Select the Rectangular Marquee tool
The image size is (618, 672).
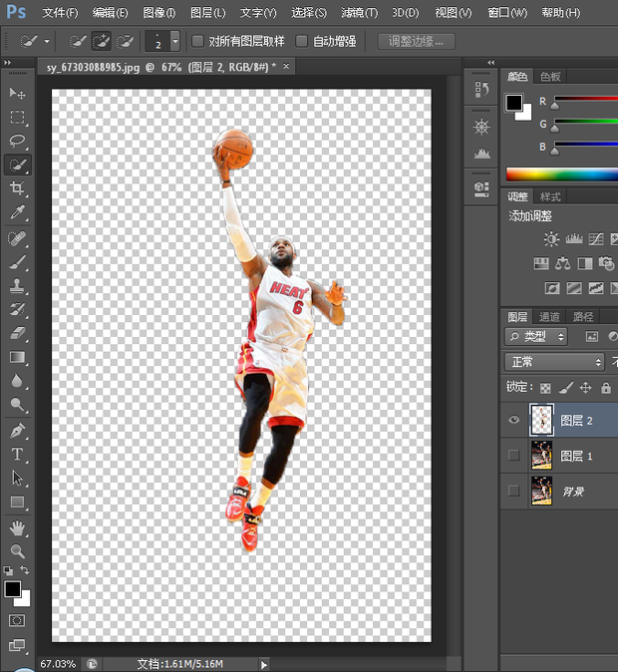click(x=17, y=117)
